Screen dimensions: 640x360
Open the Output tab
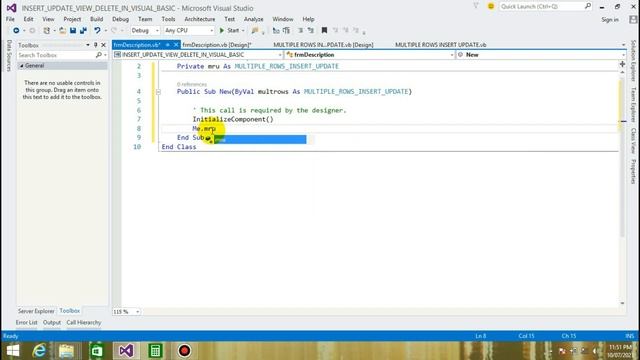52,322
